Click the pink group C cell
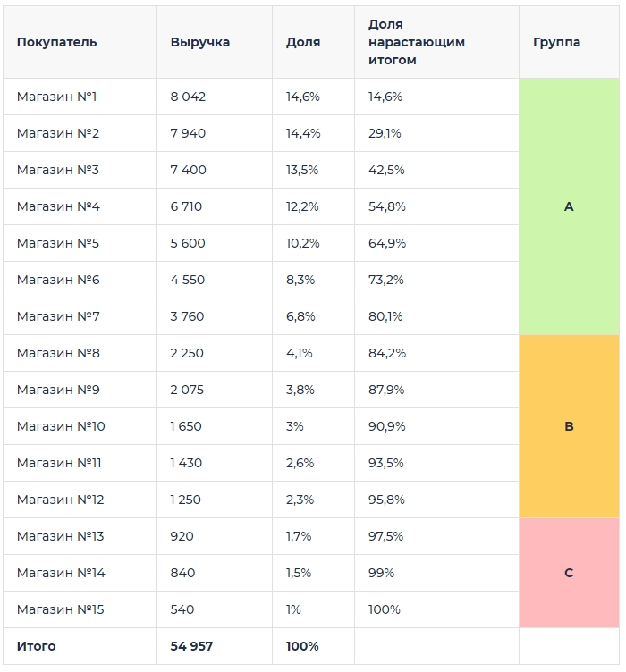The width and height of the screenshot is (626, 672). pos(569,573)
